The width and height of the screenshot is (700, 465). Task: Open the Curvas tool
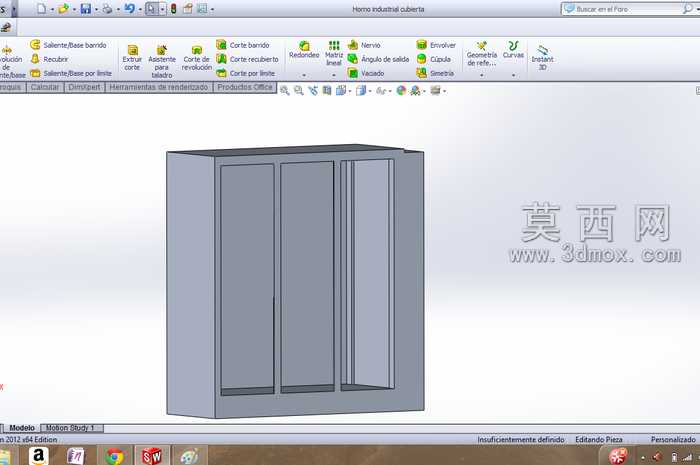(x=513, y=50)
